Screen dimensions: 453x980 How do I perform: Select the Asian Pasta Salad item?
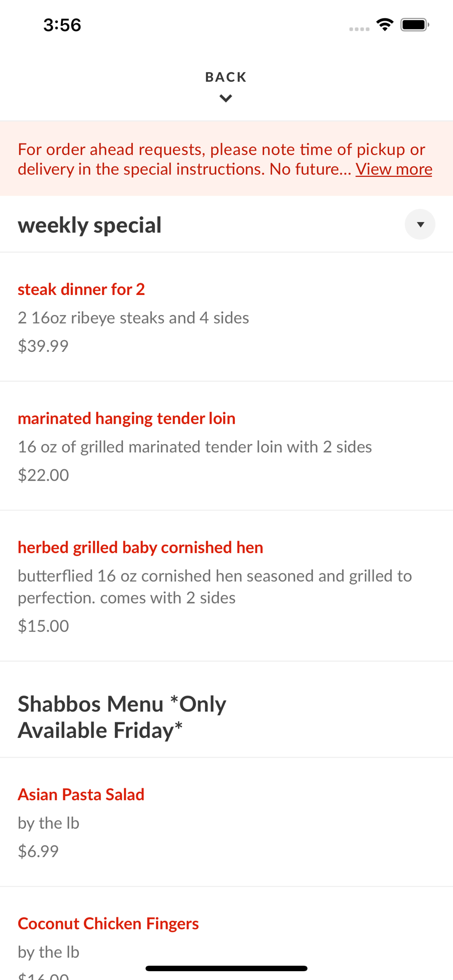[x=226, y=822]
